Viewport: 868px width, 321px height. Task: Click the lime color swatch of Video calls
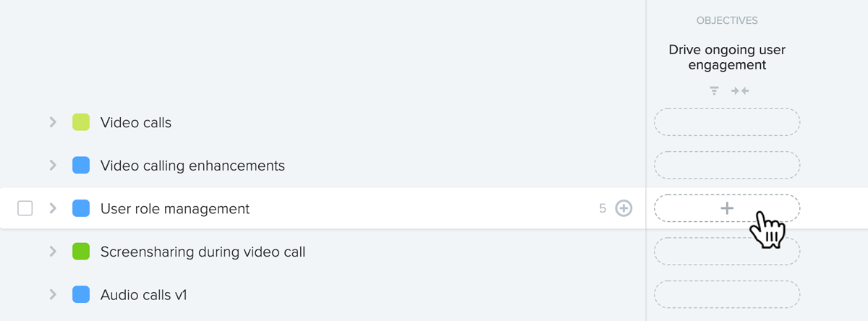[81, 122]
